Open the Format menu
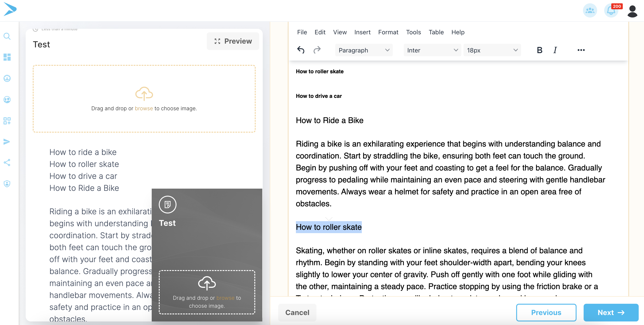This screenshot has height=325, width=644. click(388, 32)
